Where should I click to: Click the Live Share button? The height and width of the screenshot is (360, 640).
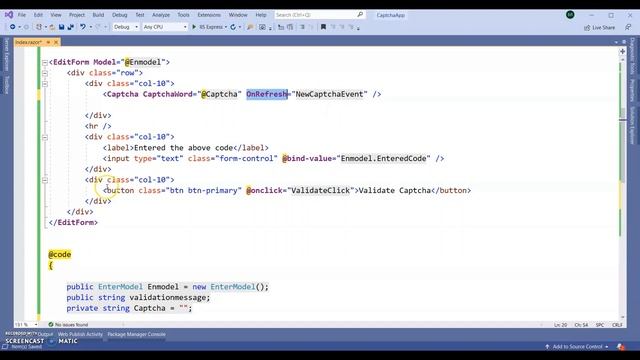599,27
